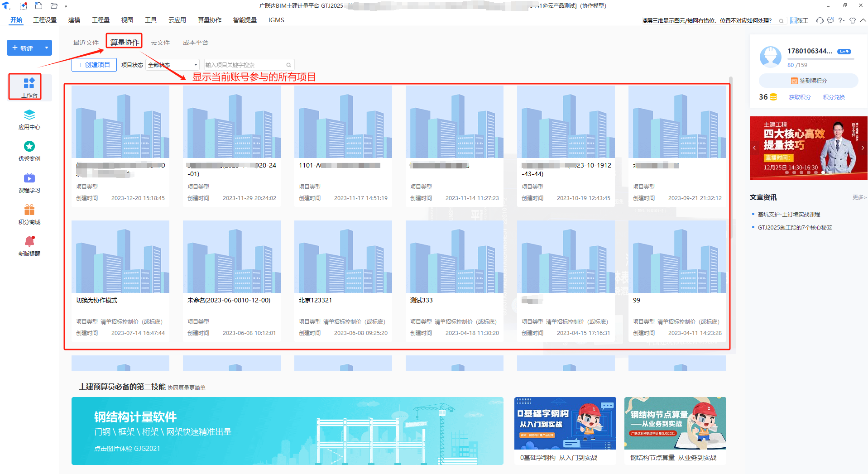Open the 智能提量 ribbon tab
The height and width of the screenshot is (474, 868).
245,20
